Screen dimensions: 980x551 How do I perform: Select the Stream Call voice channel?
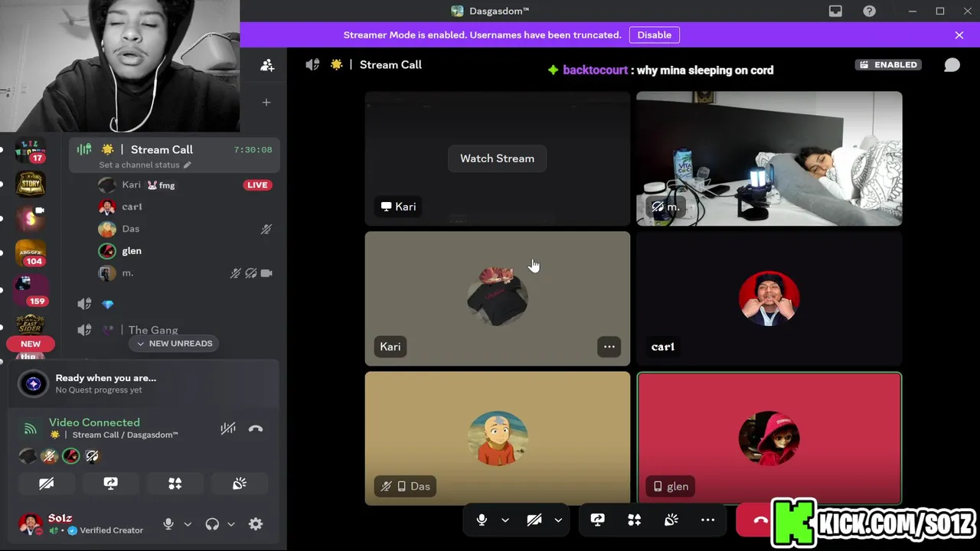(x=175, y=156)
